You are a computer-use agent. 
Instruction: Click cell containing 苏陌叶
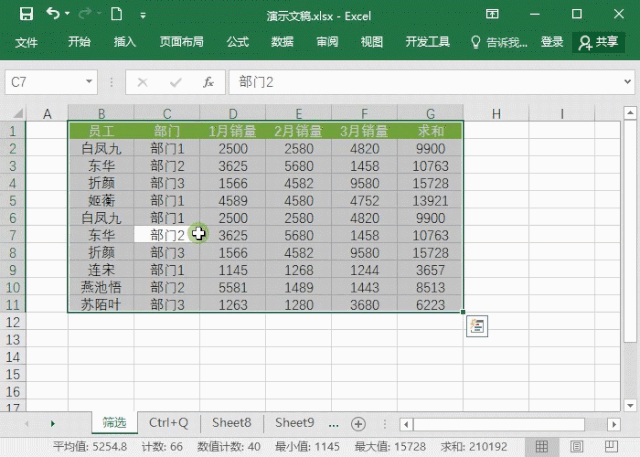(101, 305)
